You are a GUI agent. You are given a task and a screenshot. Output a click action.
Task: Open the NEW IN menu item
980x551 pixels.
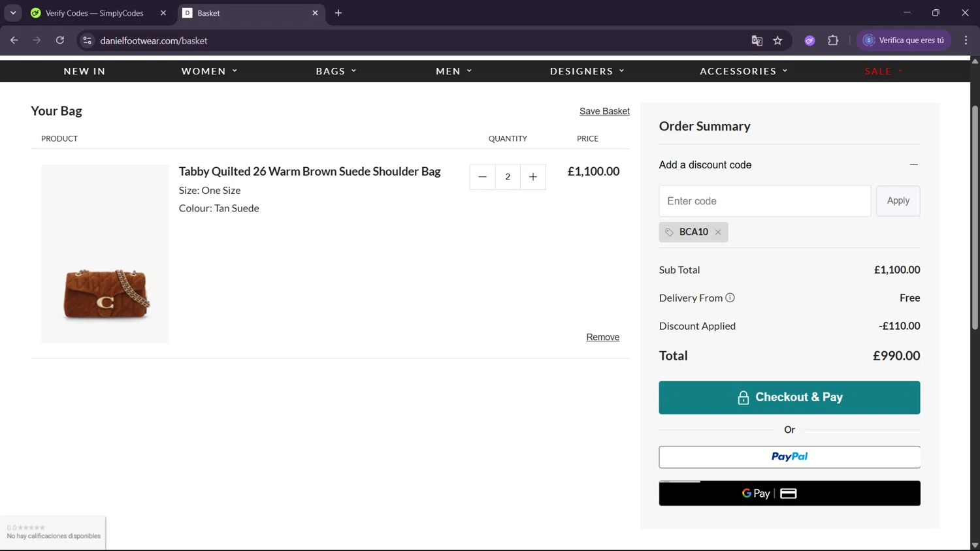[84, 71]
